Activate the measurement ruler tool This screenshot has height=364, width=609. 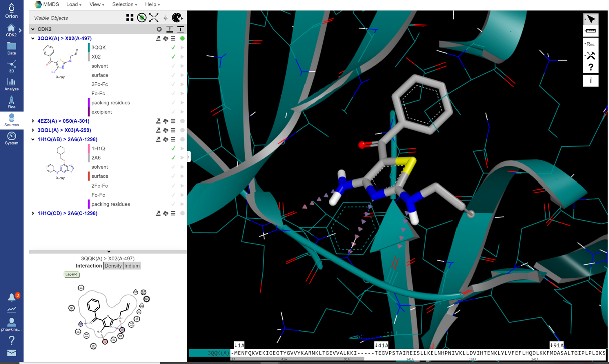click(591, 31)
